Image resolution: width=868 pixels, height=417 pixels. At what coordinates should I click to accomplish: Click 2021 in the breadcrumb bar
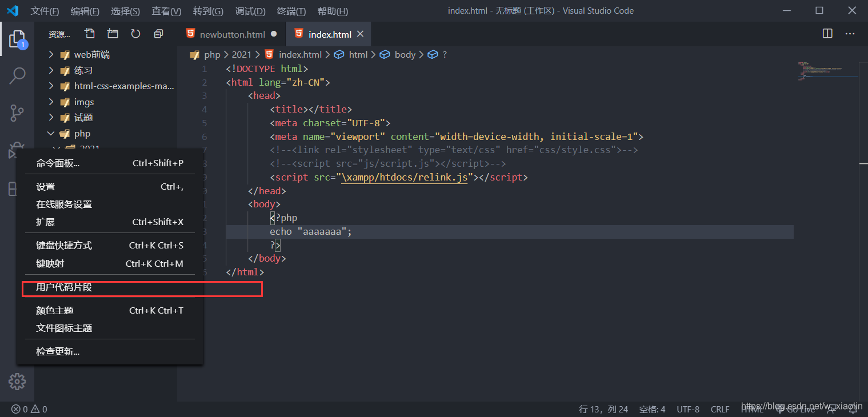[242, 55]
